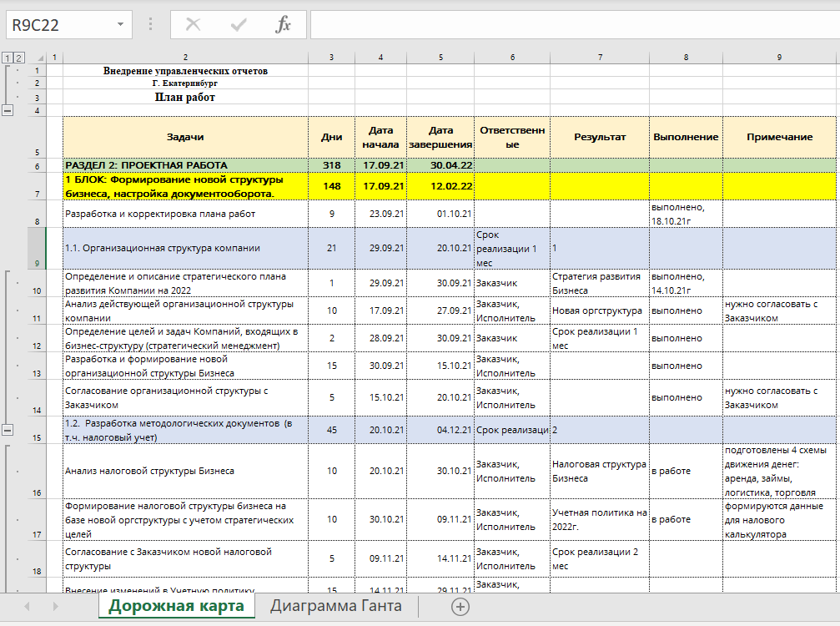
Task: Select the Дата начала header cell
Action: (381, 137)
